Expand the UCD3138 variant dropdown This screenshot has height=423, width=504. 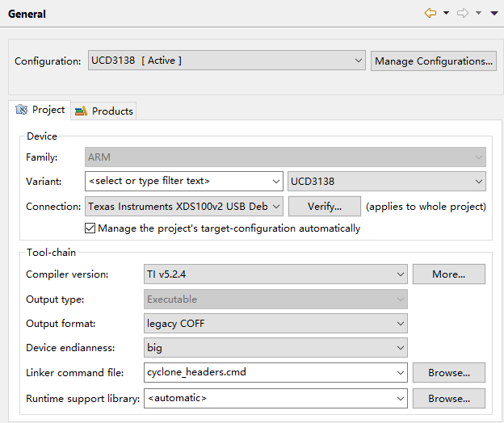[x=387, y=181]
